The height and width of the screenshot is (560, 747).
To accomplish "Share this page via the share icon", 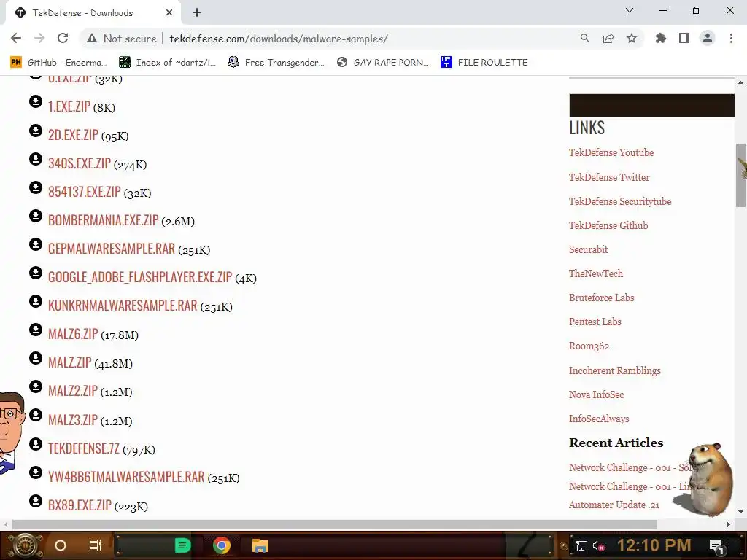I will [608, 38].
